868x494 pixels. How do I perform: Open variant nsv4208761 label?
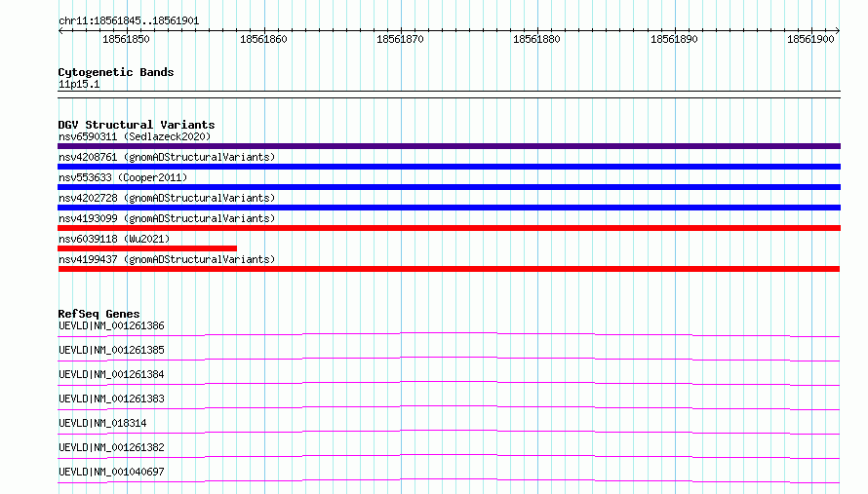(x=167, y=157)
